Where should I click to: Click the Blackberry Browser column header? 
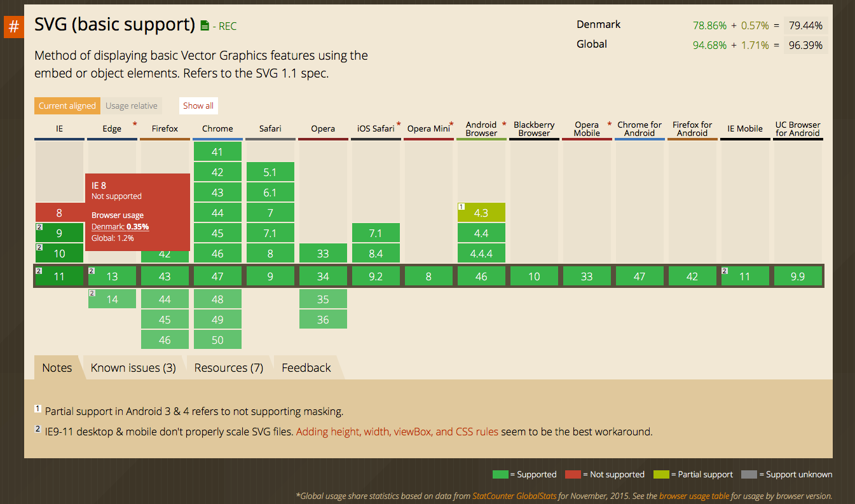pyautogui.click(x=534, y=129)
